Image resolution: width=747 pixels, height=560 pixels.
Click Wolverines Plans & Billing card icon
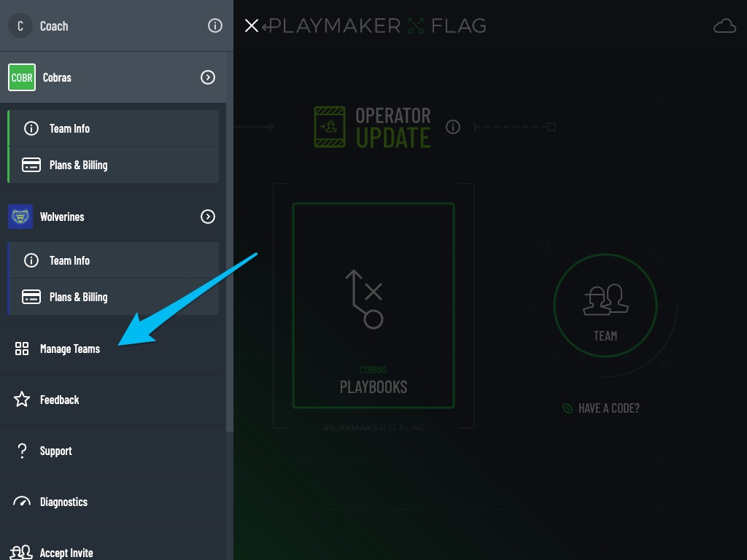[x=31, y=297]
